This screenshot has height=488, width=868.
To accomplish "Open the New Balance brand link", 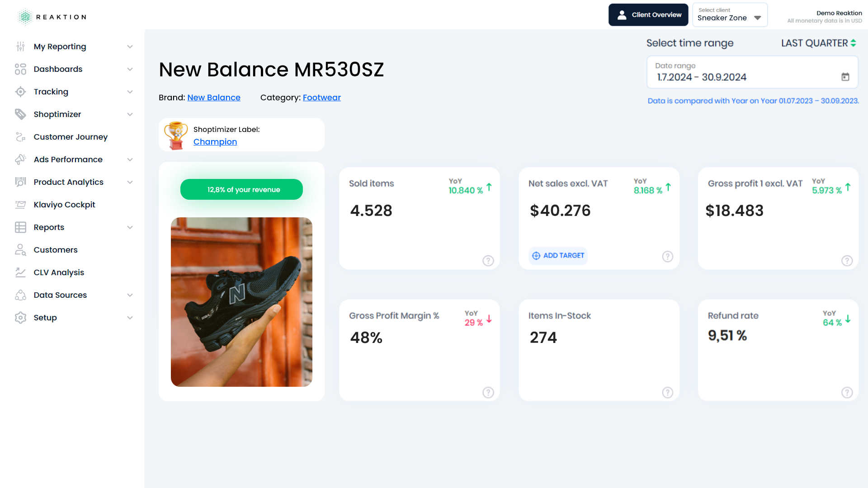I will 214,98.
